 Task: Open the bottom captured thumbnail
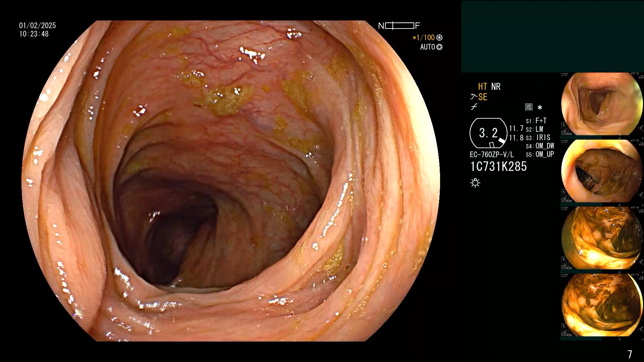[x=602, y=305]
